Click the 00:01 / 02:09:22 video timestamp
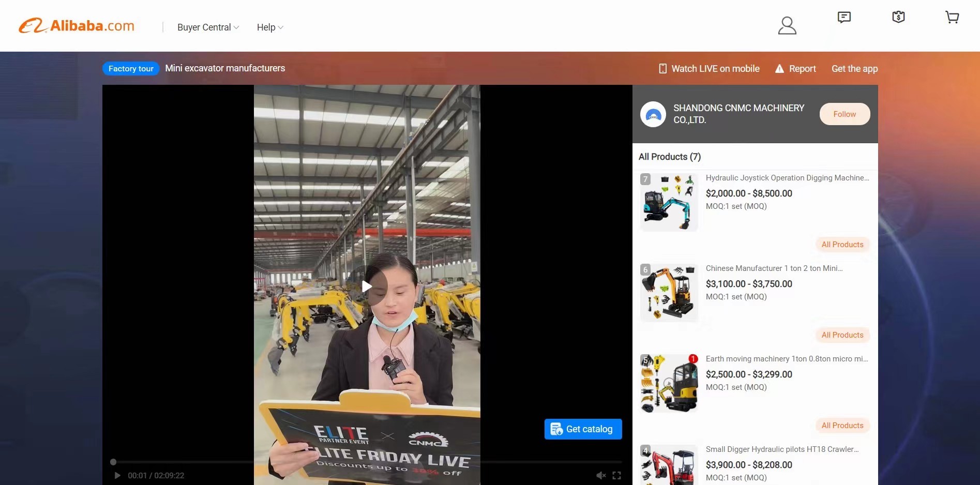 (x=156, y=476)
